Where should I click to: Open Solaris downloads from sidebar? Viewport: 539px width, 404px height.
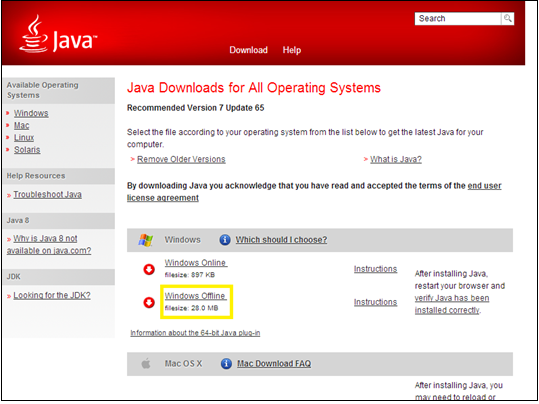coord(27,150)
